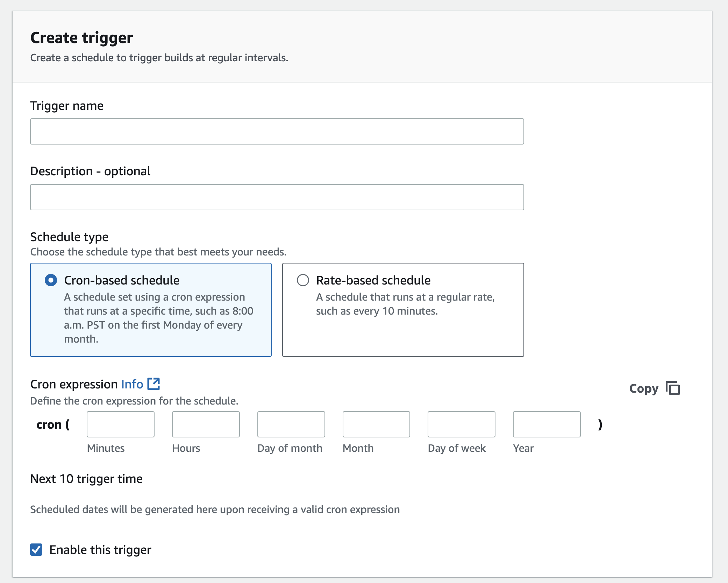The height and width of the screenshot is (583, 728).
Task: Click the Enable this trigger label
Action: pyautogui.click(x=100, y=550)
